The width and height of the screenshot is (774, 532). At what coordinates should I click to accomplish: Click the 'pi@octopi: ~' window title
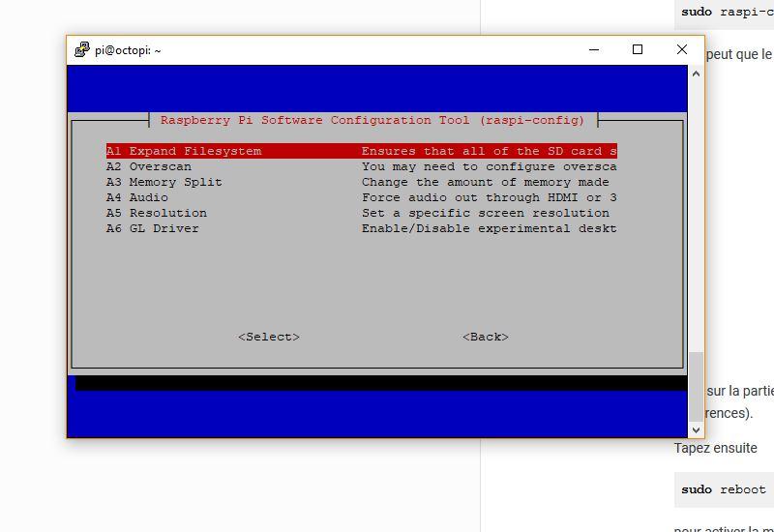click(x=128, y=50)
